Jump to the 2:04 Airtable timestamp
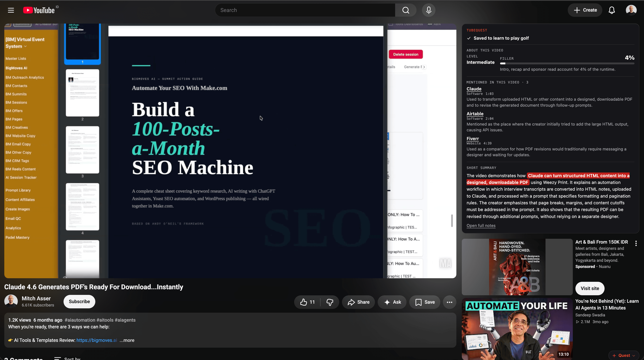This screenshot has height=360, width=644. (489, 119)
